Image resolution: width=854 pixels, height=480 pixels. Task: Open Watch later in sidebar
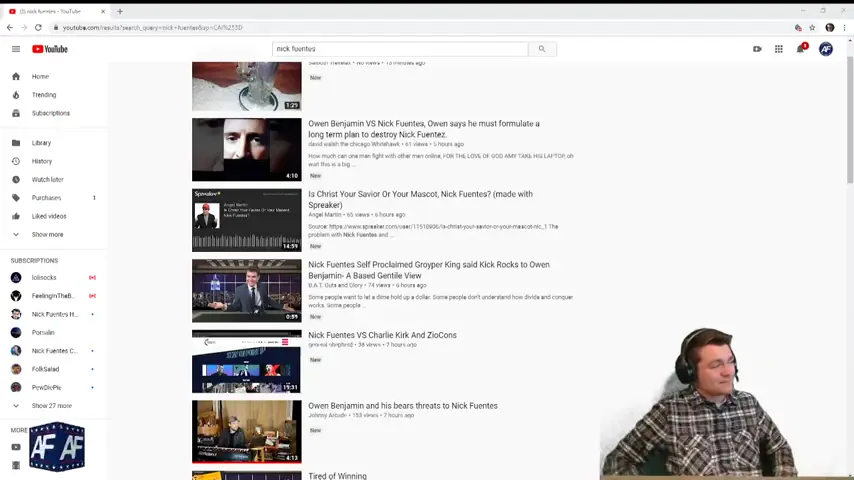pos(47,180)
